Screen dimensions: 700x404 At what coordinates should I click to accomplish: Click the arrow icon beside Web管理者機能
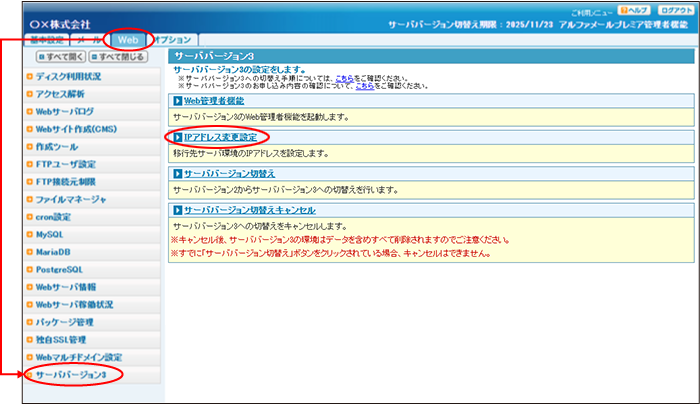pyautogui.click(x=177, y=102)
